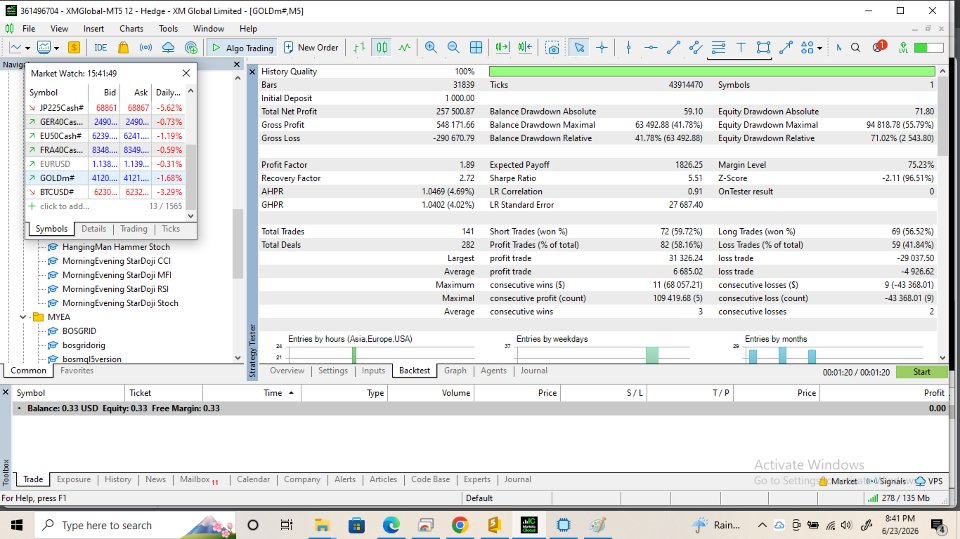Draw a vertical line object
Screen dimensions: 960x539
coord(628,48)
